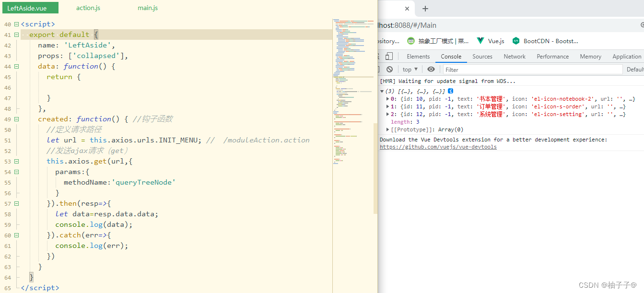Fold the catch callback at line 60
The height and width of the screenshot is (293, 644).
pos(17,235)
